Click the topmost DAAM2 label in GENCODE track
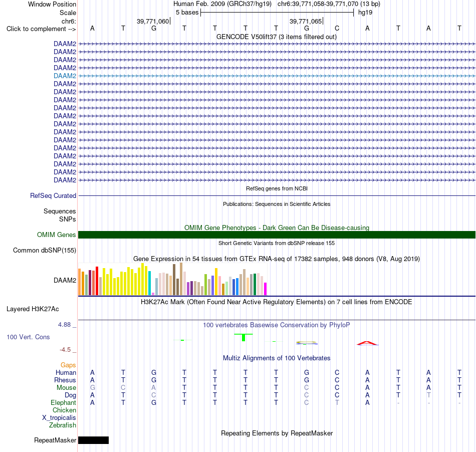Viewport: 476px width, 452px height. [65, 44]
